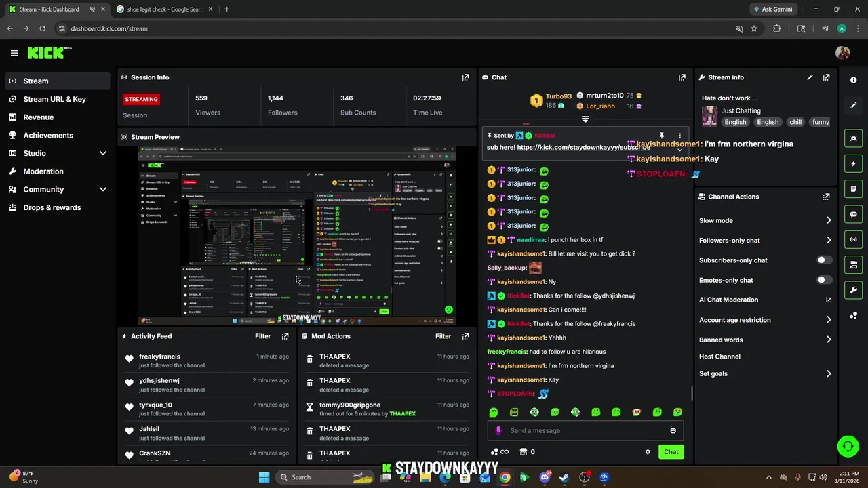
Task: Open Windows Start menu
Action: click(x=264, y=477)
